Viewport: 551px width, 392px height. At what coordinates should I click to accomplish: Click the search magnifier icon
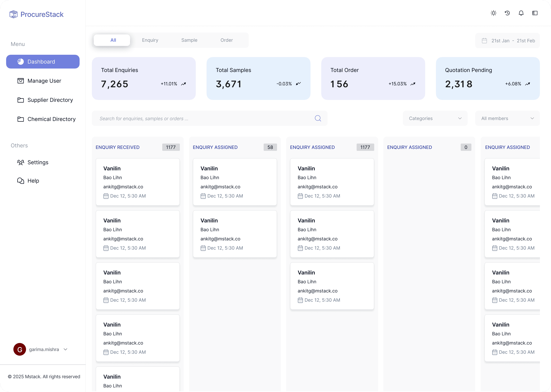(318, 118)
